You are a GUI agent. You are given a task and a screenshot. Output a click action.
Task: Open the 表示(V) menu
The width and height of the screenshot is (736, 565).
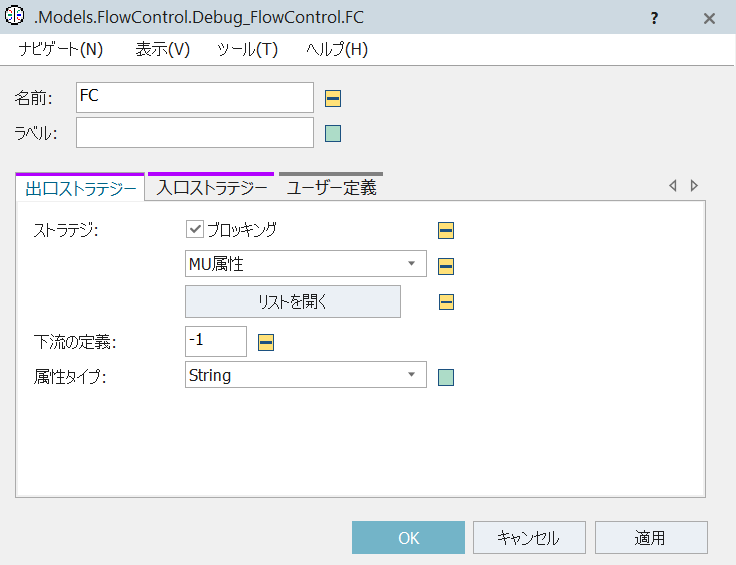[x=162, y=49]
